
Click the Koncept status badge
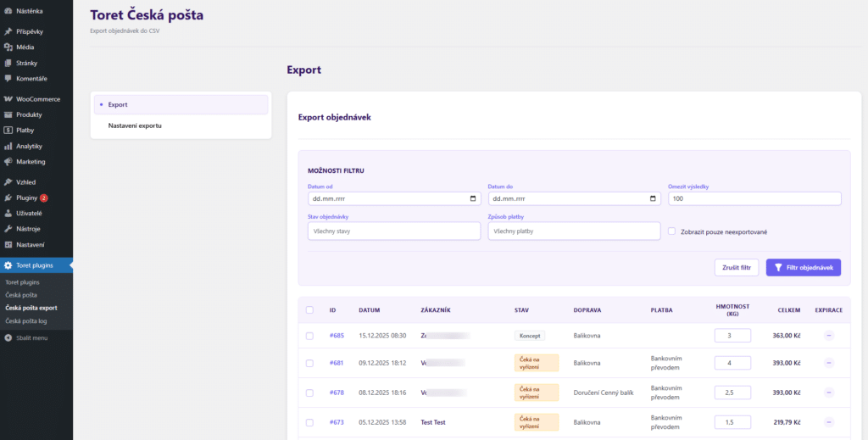coord(530,336)
